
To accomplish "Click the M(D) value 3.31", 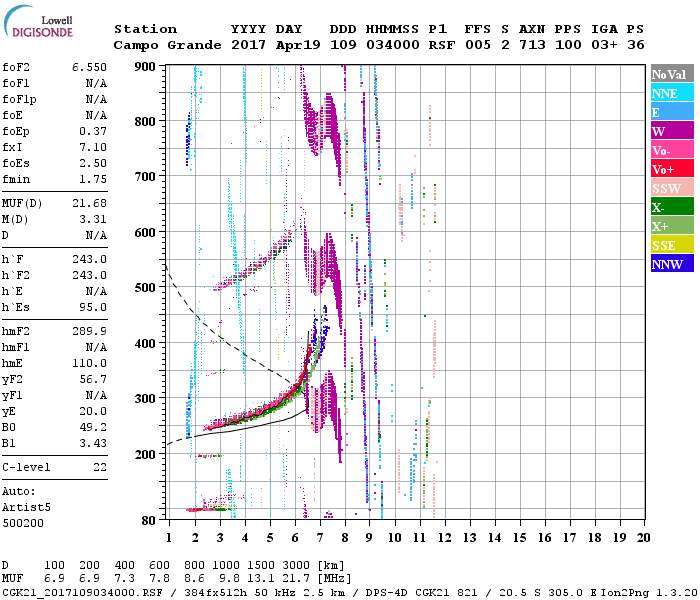I will tap(93, 219).
